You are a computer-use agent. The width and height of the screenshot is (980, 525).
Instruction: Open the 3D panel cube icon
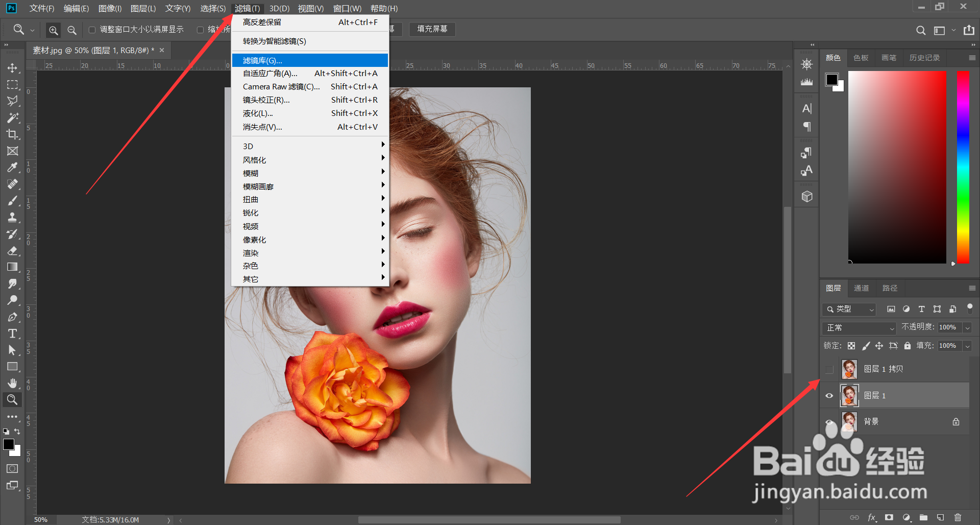tap(807, 197)
